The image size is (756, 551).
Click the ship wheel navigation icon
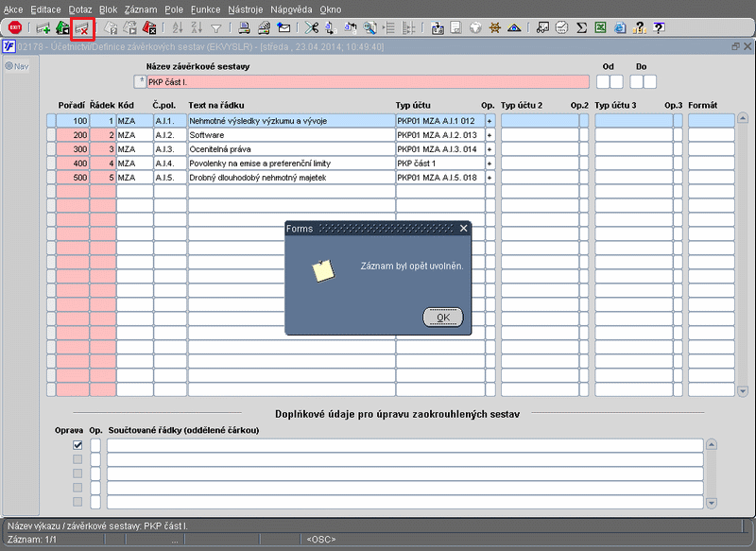494,28
